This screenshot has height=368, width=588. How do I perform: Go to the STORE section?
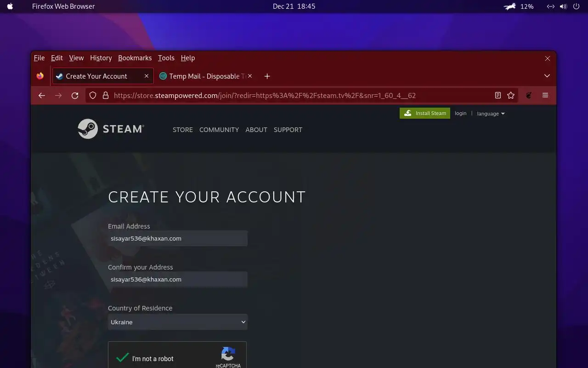point(183,130)
